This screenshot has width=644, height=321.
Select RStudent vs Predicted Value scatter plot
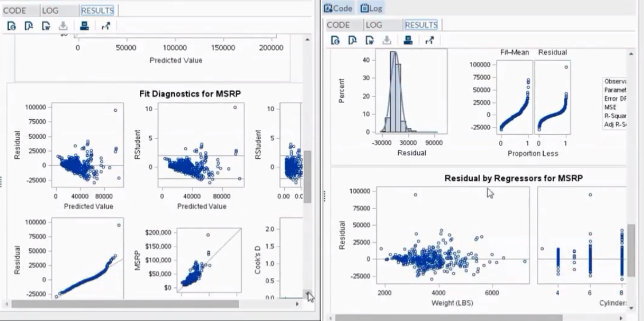pos(201,144)
